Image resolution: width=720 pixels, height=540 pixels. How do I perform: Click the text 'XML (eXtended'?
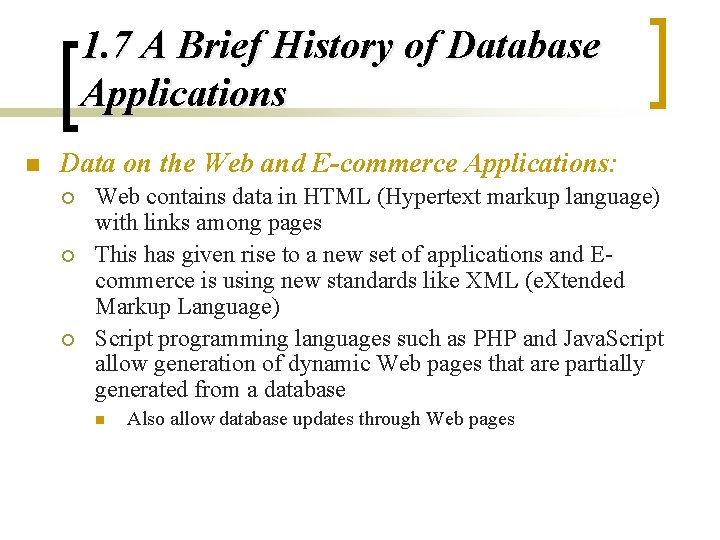click(545, 280)
